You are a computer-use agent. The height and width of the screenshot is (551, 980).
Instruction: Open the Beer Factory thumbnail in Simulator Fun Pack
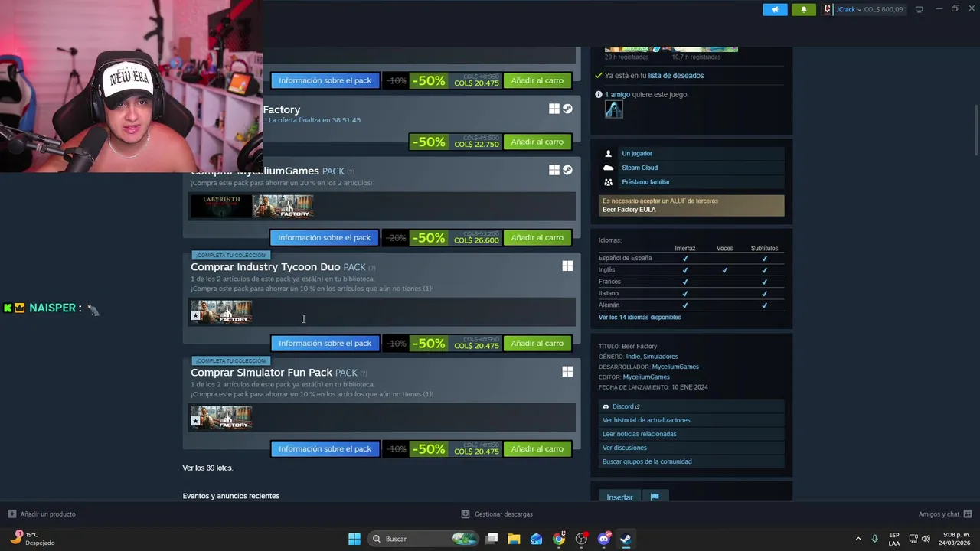tap(221, 417)
